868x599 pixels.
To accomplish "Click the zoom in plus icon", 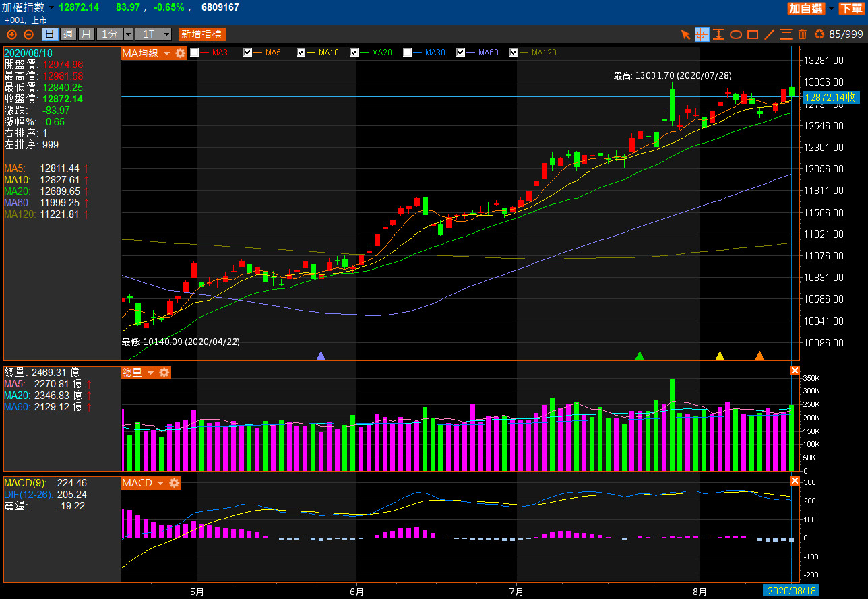I will tap(11, 34).
